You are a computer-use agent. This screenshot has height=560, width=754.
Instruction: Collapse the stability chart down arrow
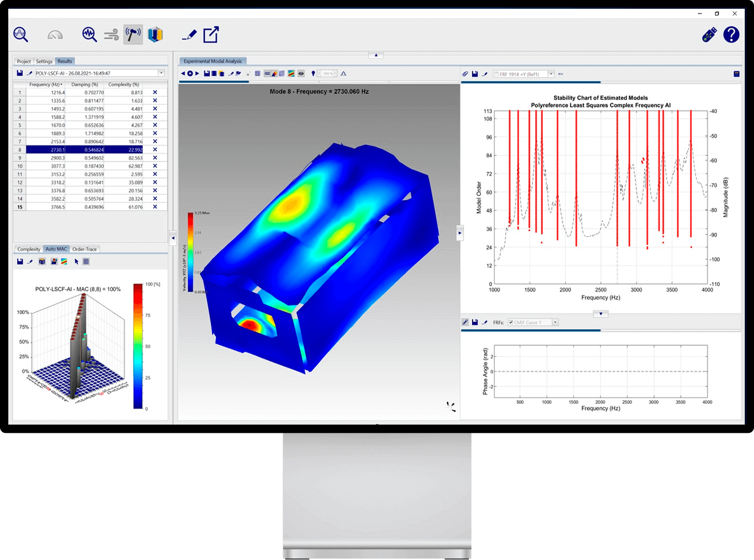point(601,314)
